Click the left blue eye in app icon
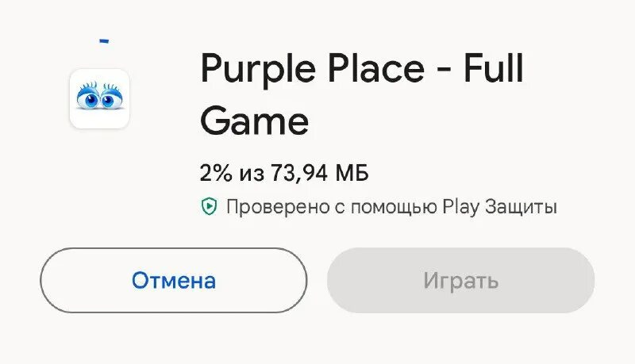635x364 pixels. [x=87, y=99]
